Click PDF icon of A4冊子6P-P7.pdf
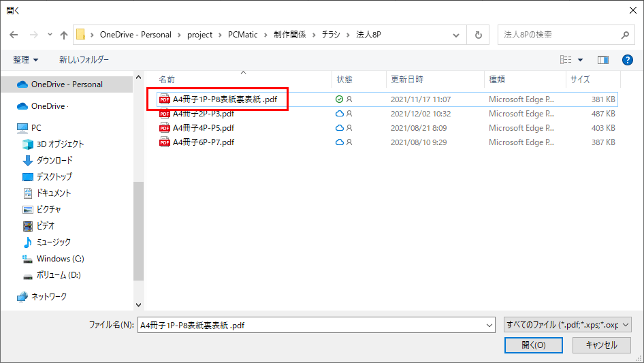Image resolution: width=644 pixels, height=363 pixels. click(x=164, y=142)
